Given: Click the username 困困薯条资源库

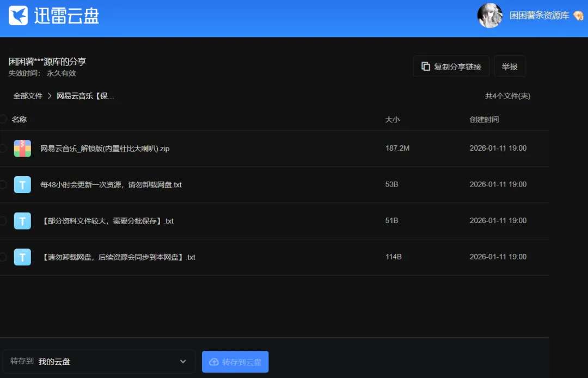Looking at the screenshot, I should (x=539, y=15).
